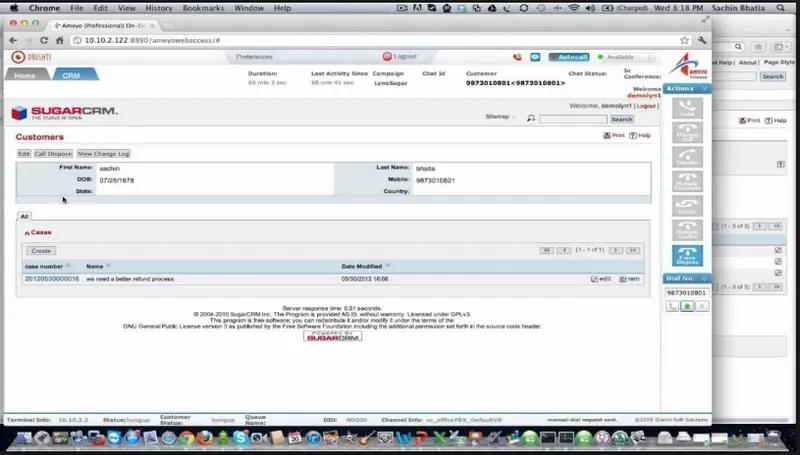Click the Print link on Customers page
Viewport: 800px width, 455px height.
coord(614,135)
